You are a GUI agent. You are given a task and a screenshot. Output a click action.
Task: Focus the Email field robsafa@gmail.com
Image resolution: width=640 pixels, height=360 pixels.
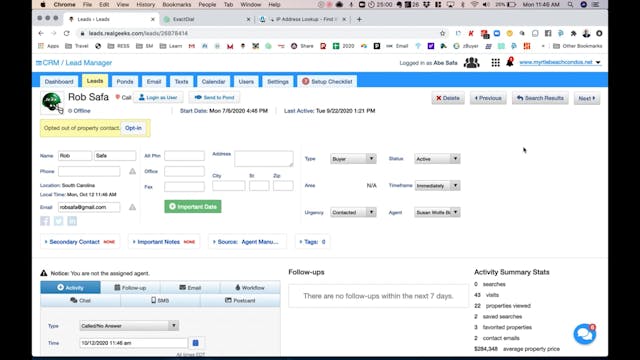click(89, 207)
